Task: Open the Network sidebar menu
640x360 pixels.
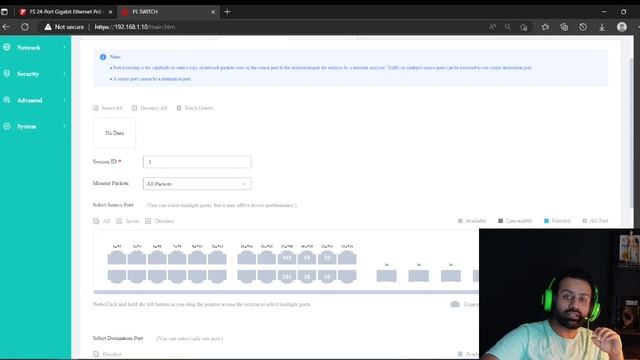Action: [35, 48]
